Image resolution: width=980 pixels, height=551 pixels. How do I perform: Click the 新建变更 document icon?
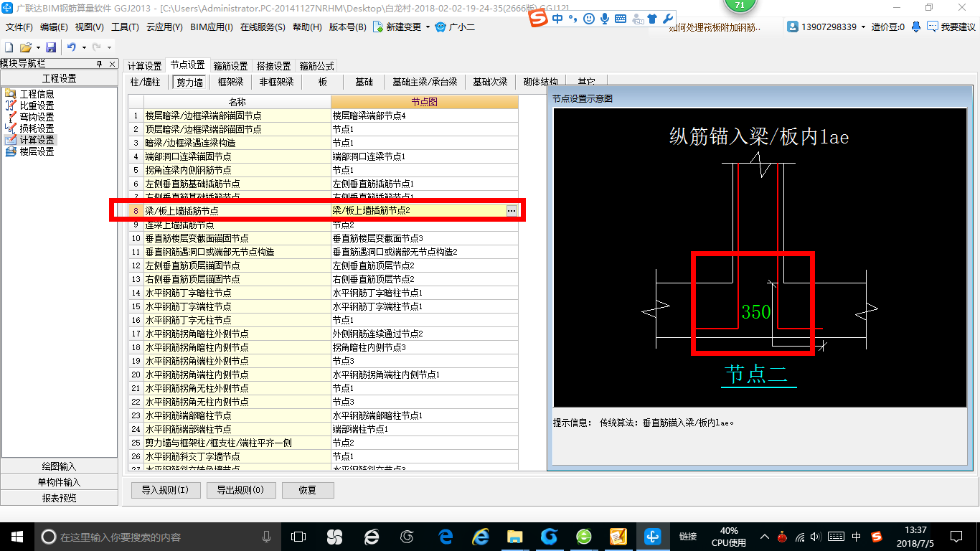pos(378,27)
